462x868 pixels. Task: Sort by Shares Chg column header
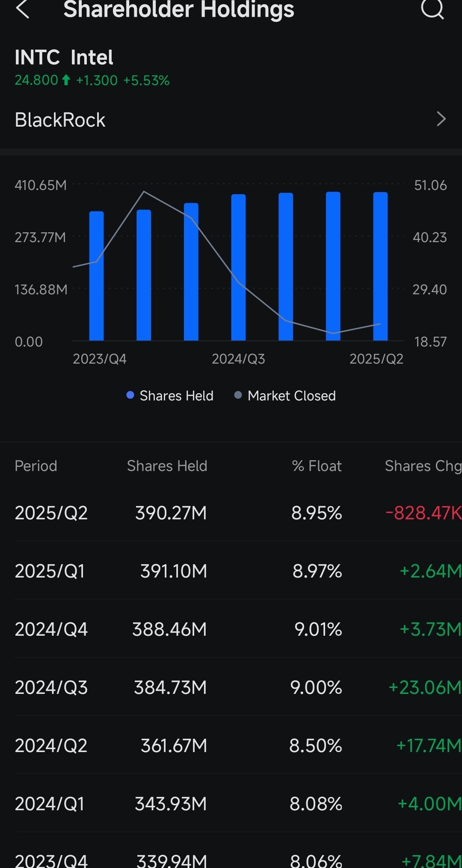pos(423,466)
